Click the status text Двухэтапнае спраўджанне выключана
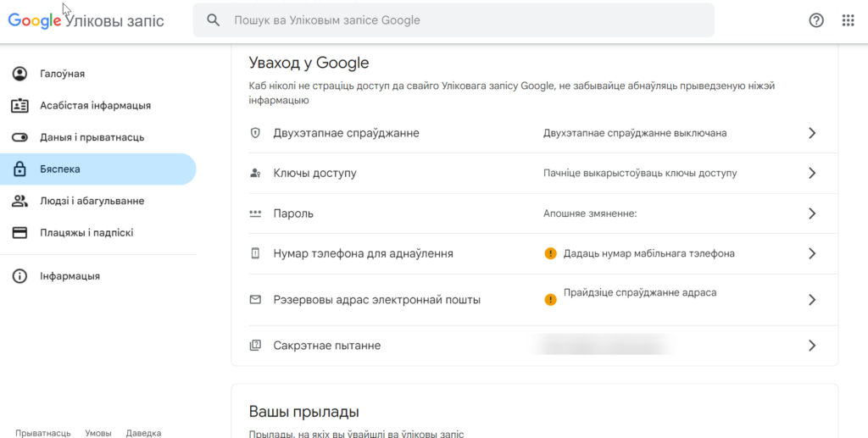 pos(635,133)
